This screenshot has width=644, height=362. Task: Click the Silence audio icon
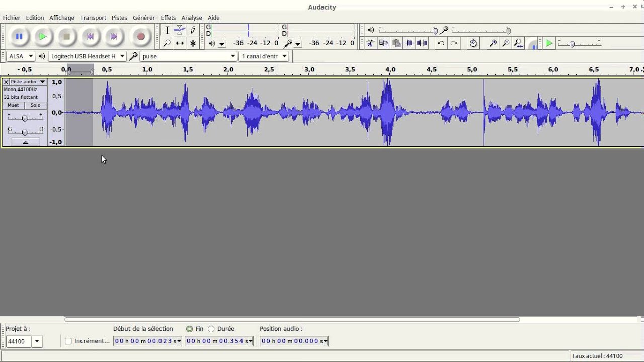[x=422, y=43]
